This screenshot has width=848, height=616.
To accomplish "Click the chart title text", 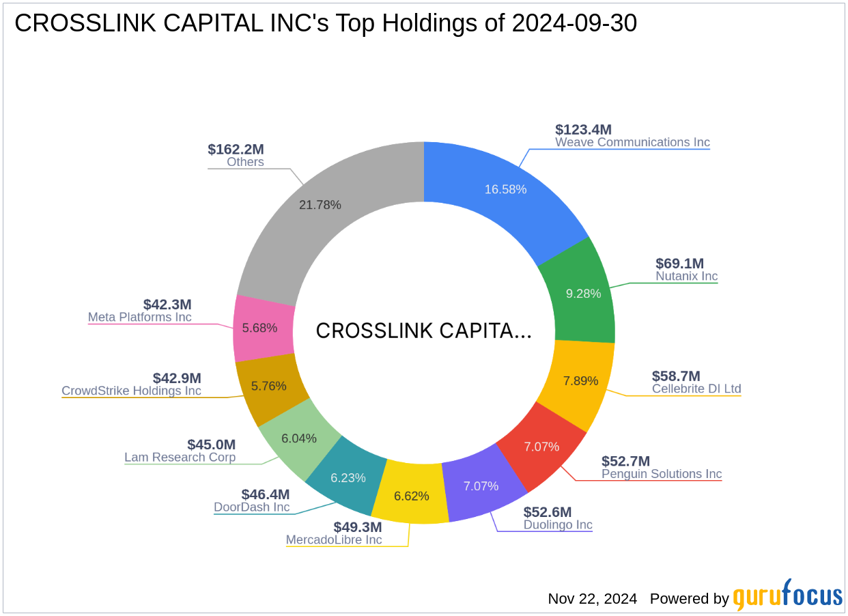I will [326, 23].
